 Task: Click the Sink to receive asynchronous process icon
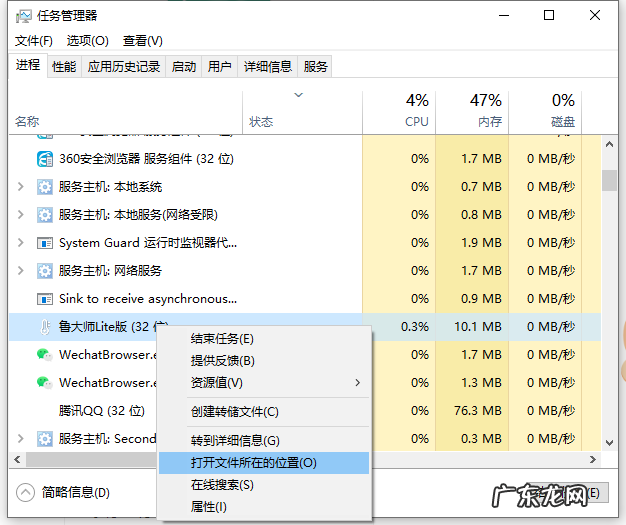45,299
